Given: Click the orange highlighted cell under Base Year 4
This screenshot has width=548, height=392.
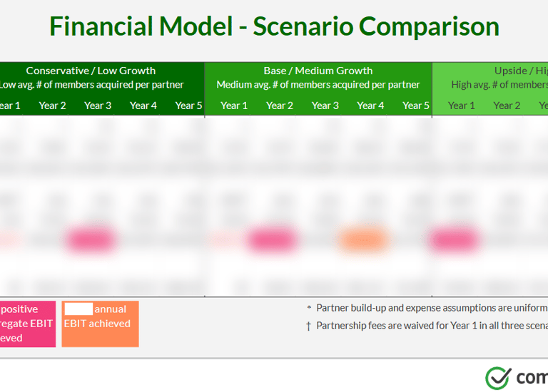Looking at the screenshot, I should click(x=364, y=239).
